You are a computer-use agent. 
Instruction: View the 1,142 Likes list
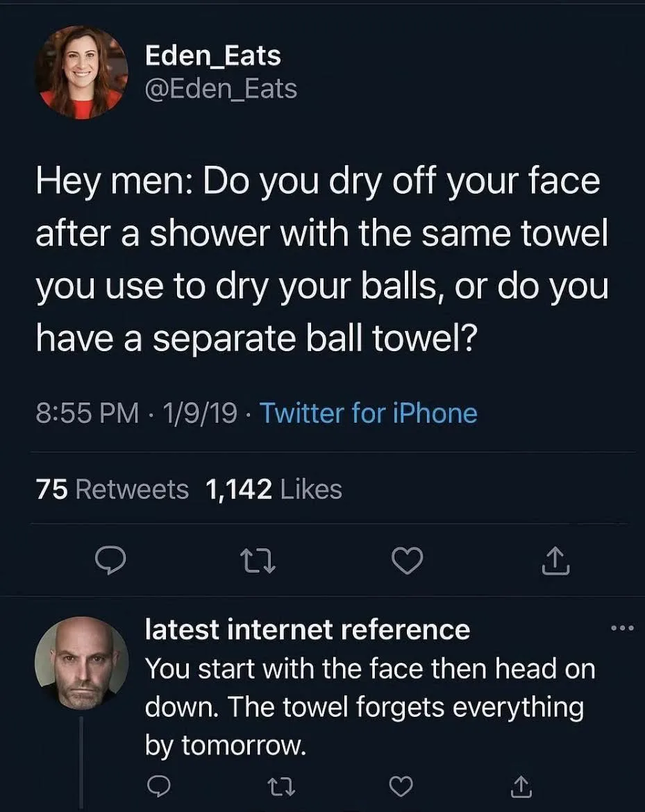274,489
